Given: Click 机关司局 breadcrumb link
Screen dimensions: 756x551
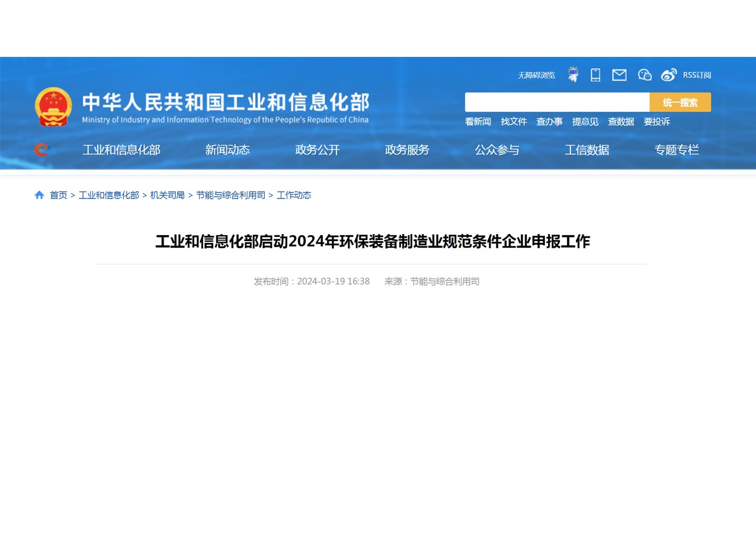Looking at the screenshot, I should tap(168, 195).
